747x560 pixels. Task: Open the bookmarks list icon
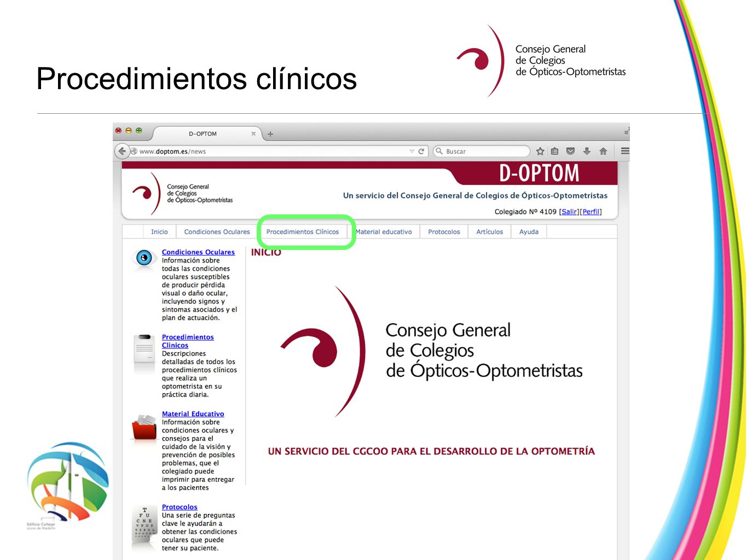(555, 151)
